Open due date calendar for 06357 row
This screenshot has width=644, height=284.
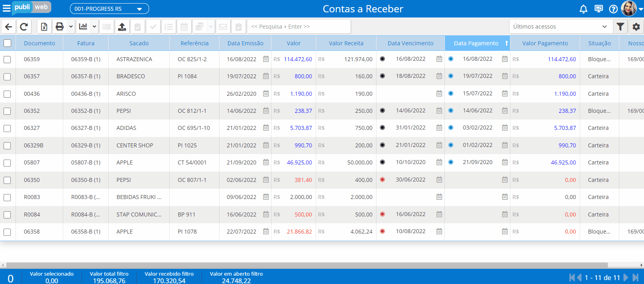click(439, 76)
